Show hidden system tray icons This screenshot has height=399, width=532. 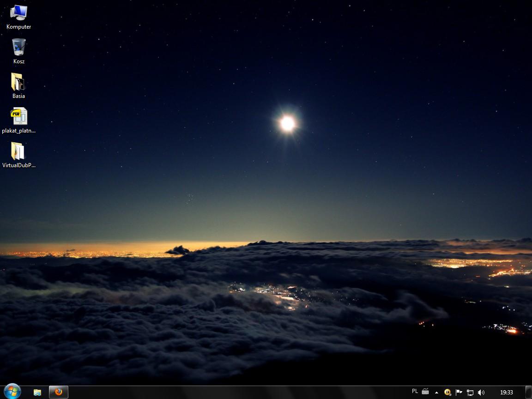point(436,393)
